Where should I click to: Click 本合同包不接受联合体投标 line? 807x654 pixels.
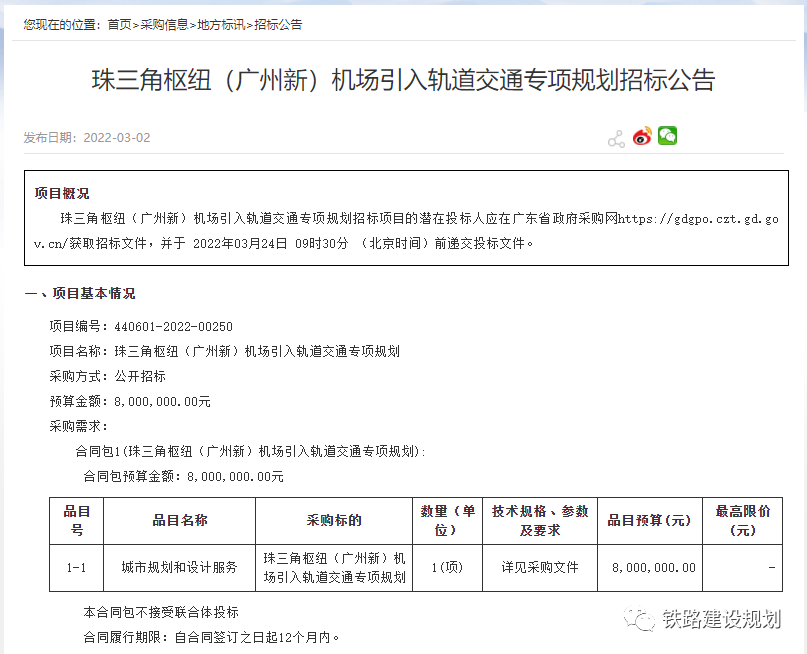(x=161, y=612)
